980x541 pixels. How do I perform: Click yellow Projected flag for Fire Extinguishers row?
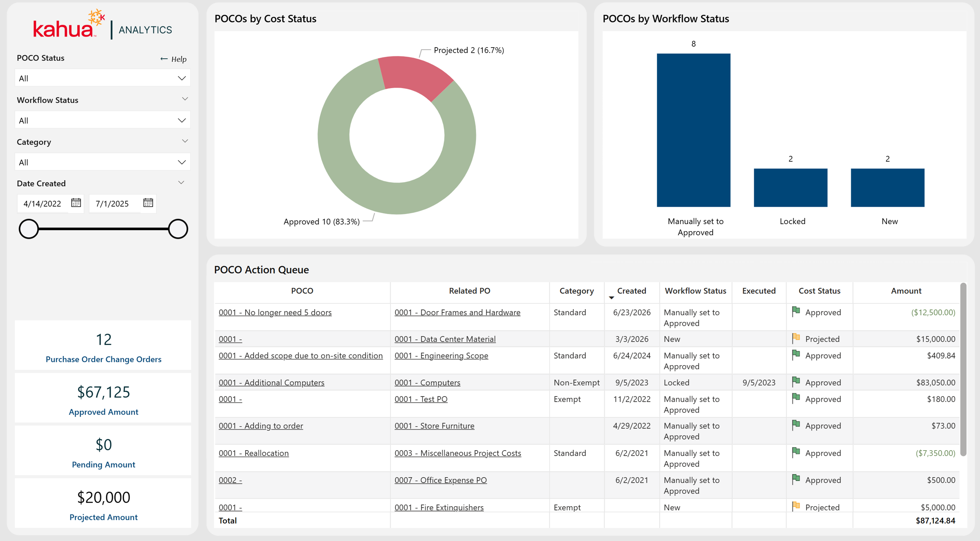796,506
